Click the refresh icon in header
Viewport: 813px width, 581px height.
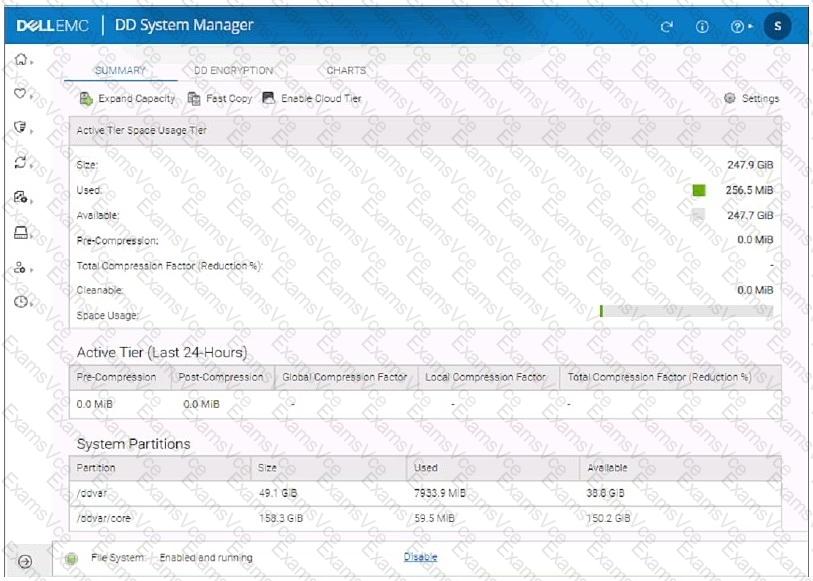coord(667,26)
